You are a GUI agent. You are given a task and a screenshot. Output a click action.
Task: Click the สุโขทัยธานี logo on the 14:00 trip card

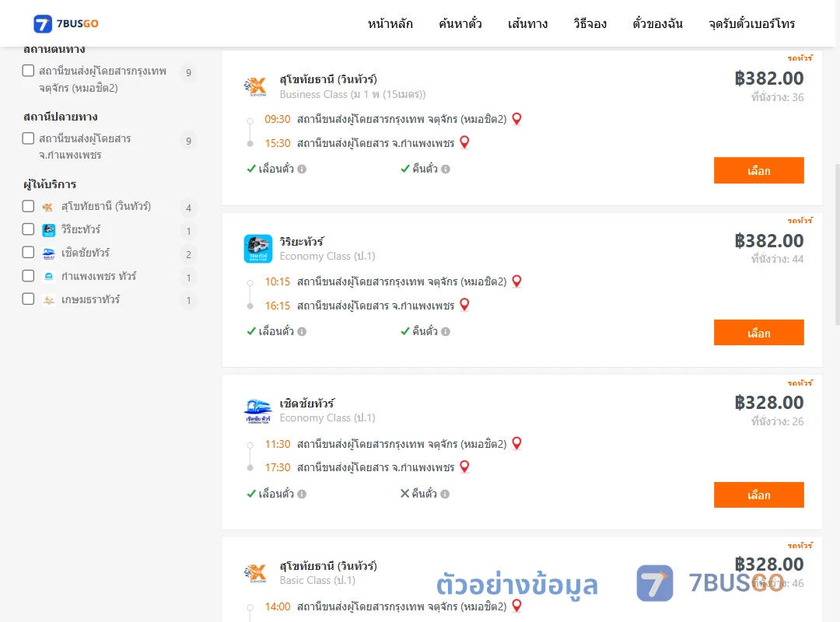pos(256,573)
